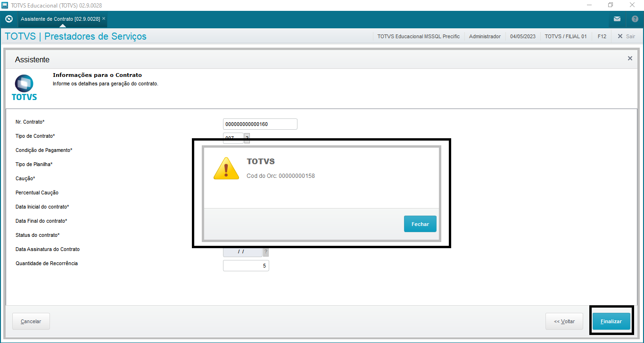This screenshot has width=644, height=343.
Task: Click the TOTVS logo in the wizard header
Action: click(24, 88)
